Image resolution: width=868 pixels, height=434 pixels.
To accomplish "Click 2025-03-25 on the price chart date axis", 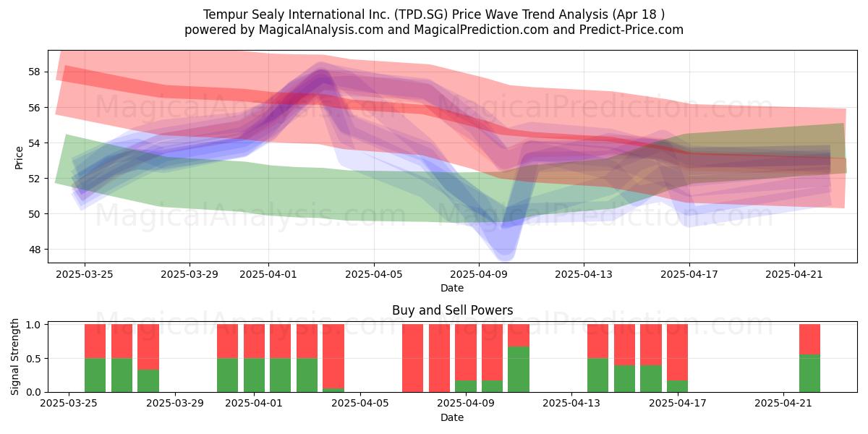I will click(85, 274).
